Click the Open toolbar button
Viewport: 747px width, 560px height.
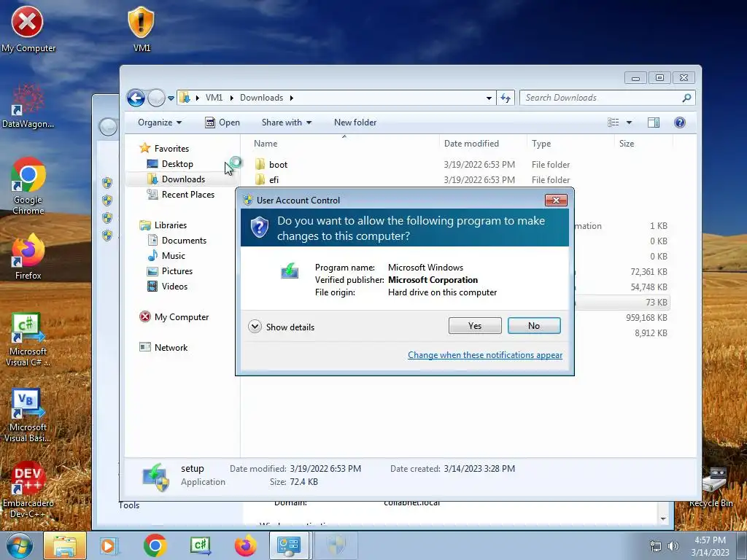[x=222, y=122]
